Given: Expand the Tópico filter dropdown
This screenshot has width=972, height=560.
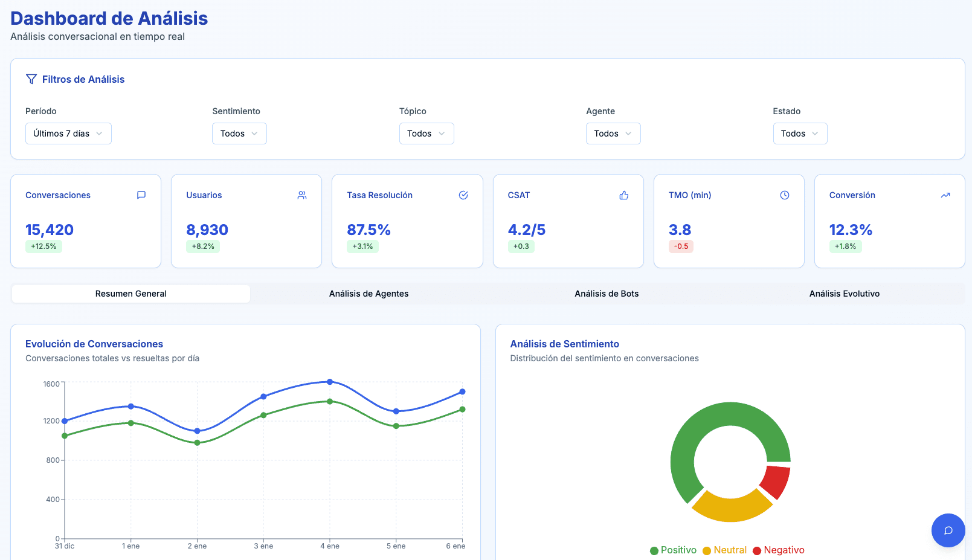Looking at the screenshot, I should (x=426, y=134).
